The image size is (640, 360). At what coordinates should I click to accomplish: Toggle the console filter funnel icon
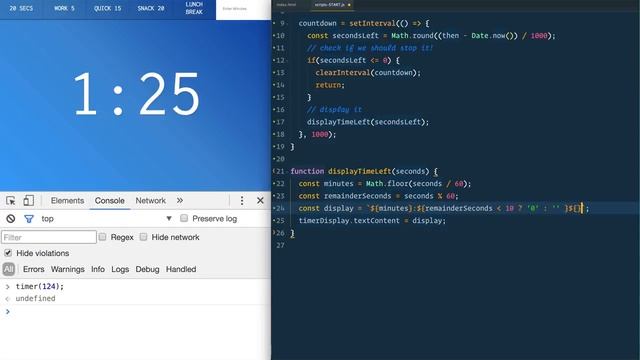coord(29,219)
